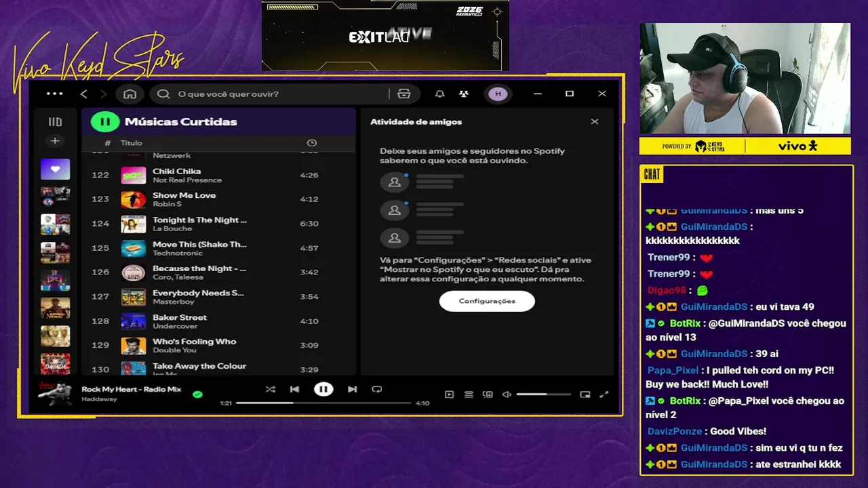Pause playback in the player bar

coord(323,389)
